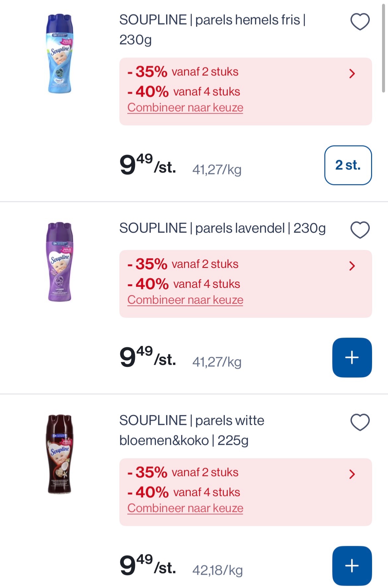Tap the plus button under lavendel product

[352, 358]
